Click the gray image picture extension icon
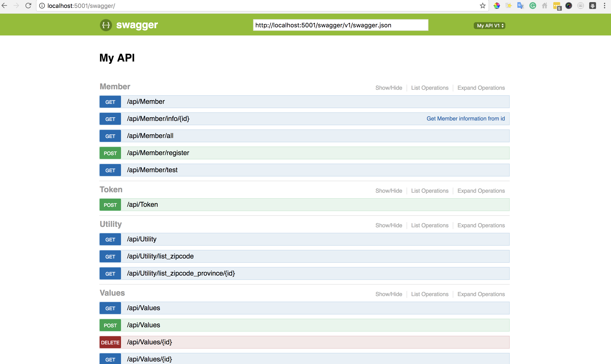The width and height of the screenshot is (611, 364). click(581, 6)
